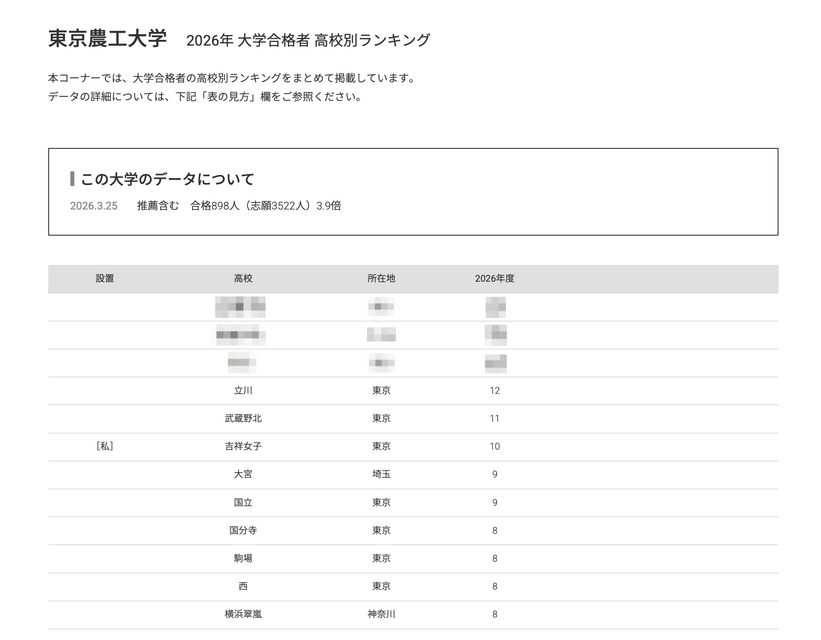The height and width of the screenshot is (640, 821).
Task: Select the school name 横浜翠嵐
Action: (x=243, y=614)
